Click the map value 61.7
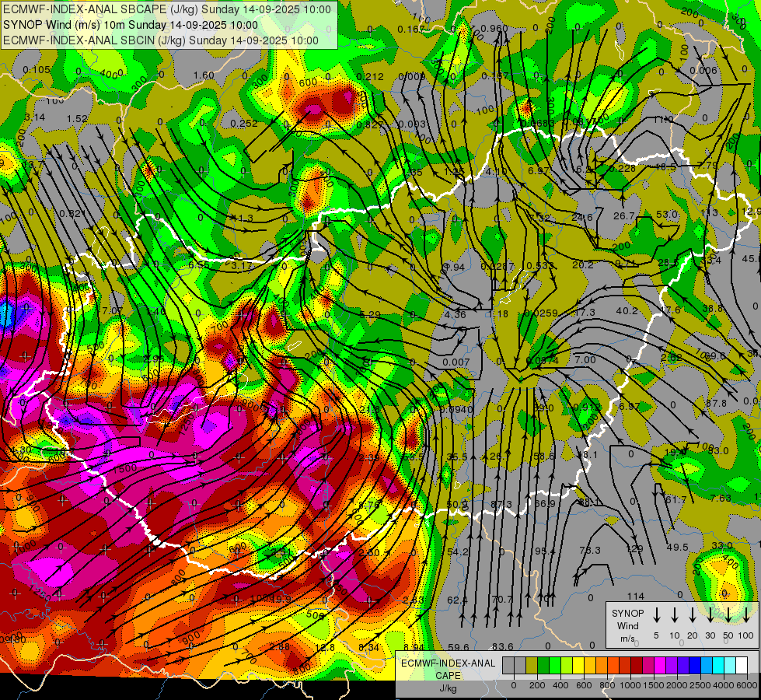Viewport: 761px width, 700px height. (676, 499)
